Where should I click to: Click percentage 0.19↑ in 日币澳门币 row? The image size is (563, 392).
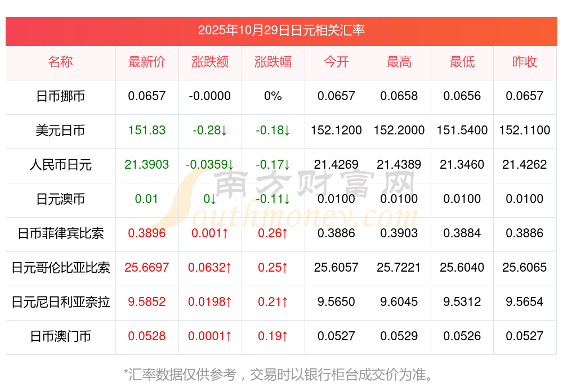pos(273,336)
